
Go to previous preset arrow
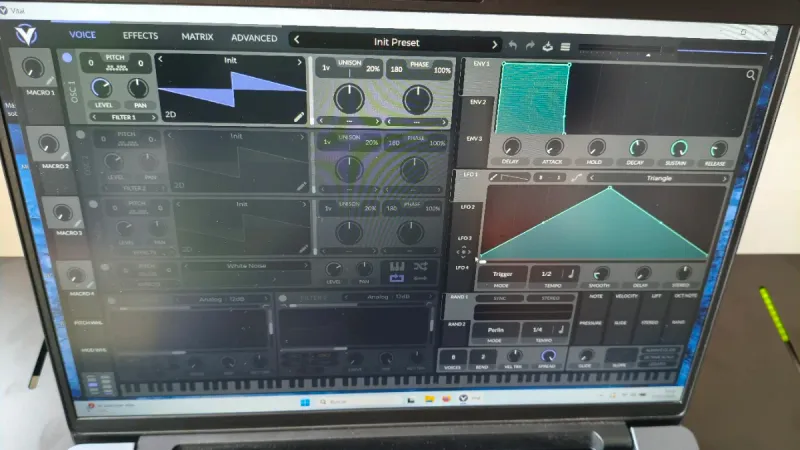[296, 39]
